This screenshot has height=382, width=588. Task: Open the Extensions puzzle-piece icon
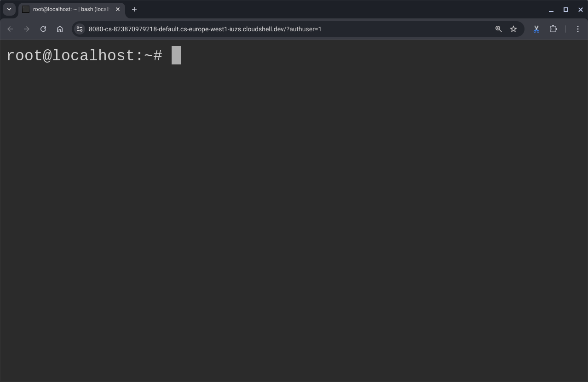[553, 29]
